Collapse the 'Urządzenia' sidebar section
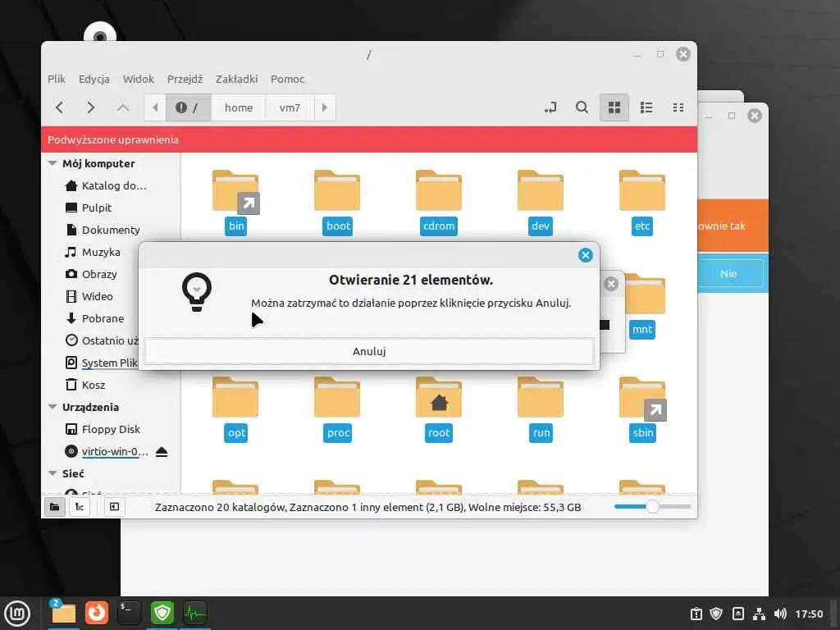The height and width of the screenshot is (630, 840). point(52,407)
